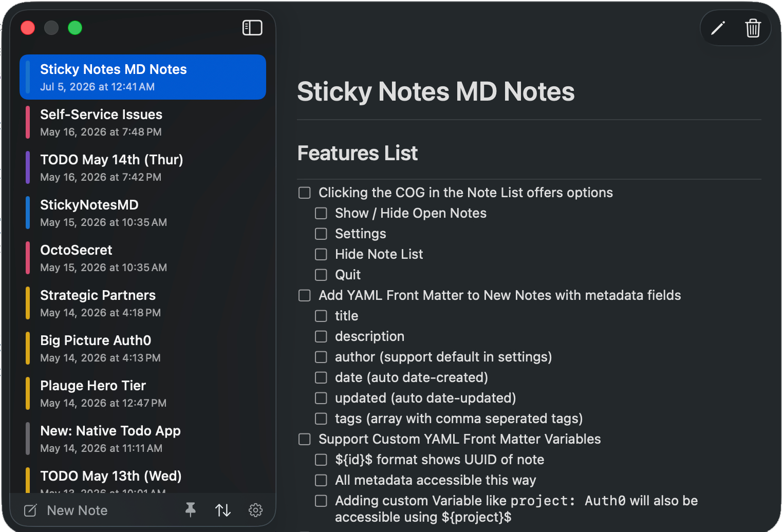Screen dimensions: 784x532
Task: Check 'author (support default in settings)' box
Action: point(321,357)
